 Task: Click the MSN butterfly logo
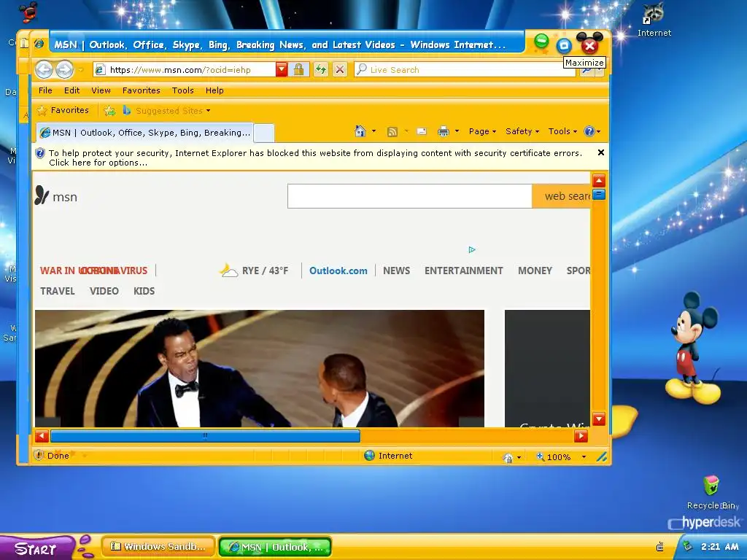42,195
